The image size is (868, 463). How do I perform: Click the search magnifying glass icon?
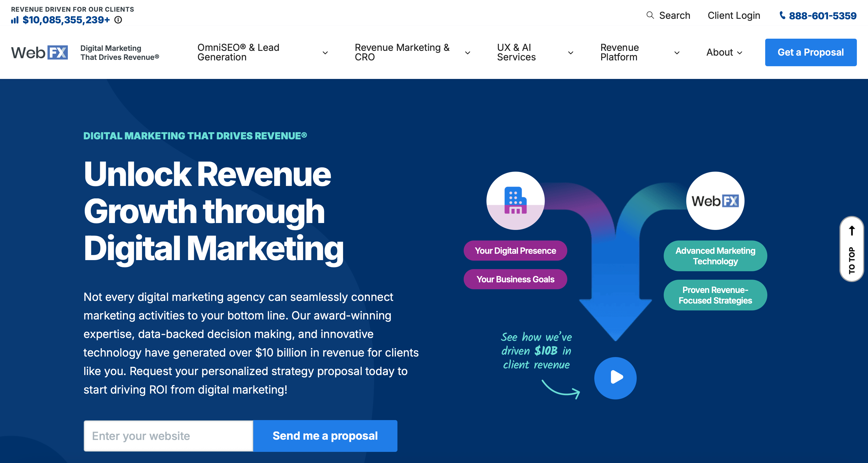click(x=650, y=16)
